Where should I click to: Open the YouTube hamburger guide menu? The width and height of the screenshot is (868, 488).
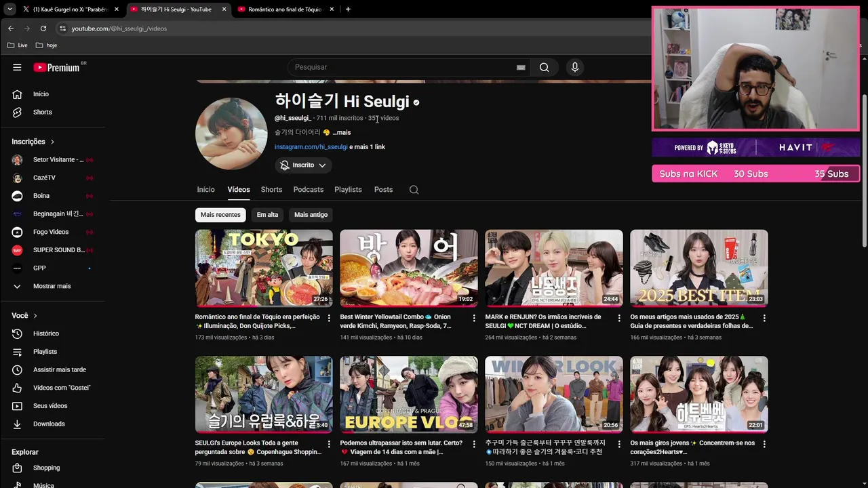click(x=17, y=67)
